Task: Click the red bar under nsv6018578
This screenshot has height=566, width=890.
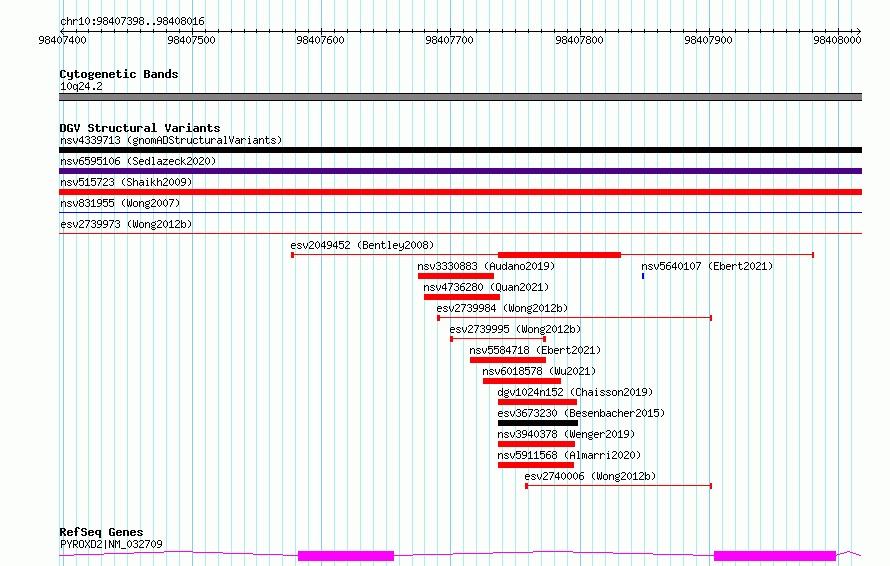Action: 522,381
